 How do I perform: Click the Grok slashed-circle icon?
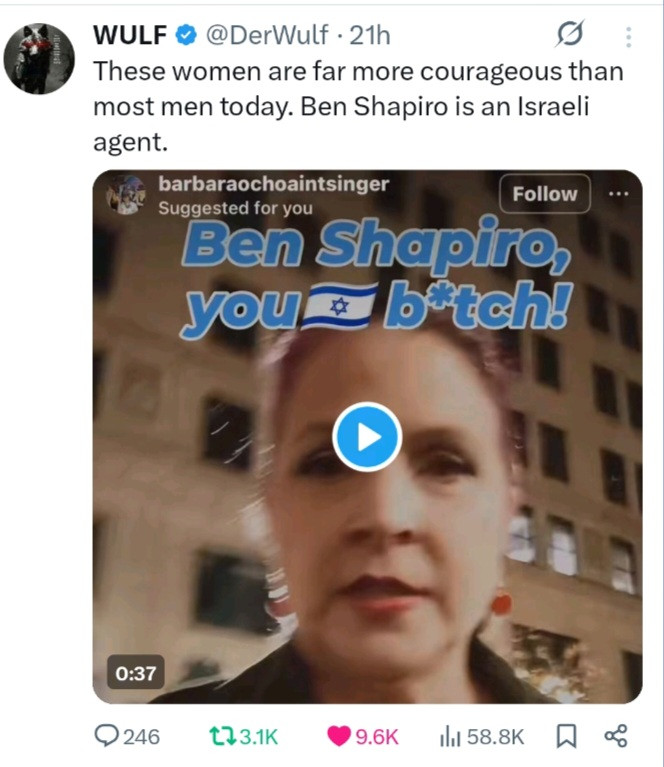coord(570,34)
